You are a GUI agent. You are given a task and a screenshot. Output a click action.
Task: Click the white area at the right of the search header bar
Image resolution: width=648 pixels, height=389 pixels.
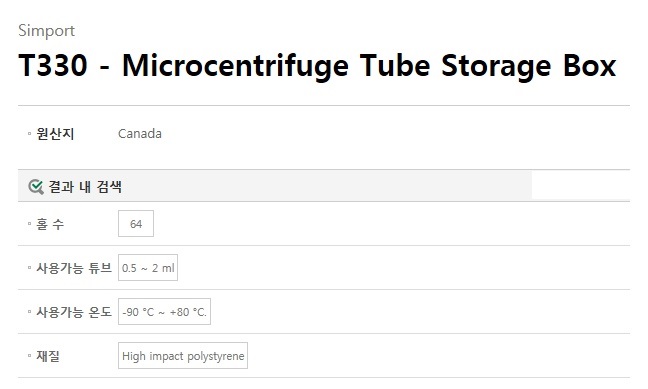[x=581, y=186]
